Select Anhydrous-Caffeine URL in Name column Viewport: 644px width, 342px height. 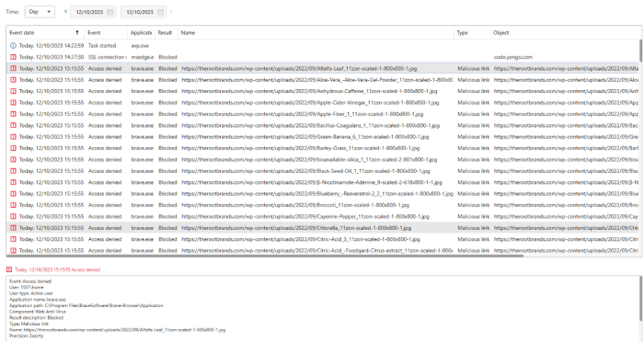(x=309, y=91)
